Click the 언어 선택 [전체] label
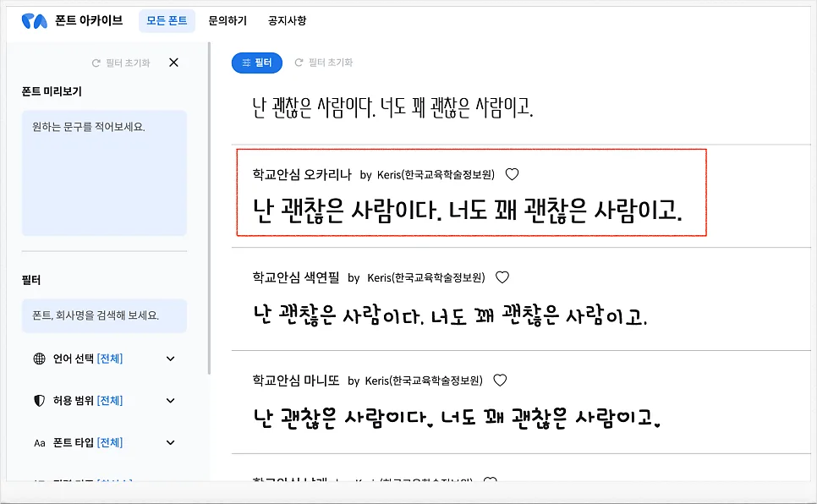This screenshot has height=504, width=817. click(x=88, y=359)
